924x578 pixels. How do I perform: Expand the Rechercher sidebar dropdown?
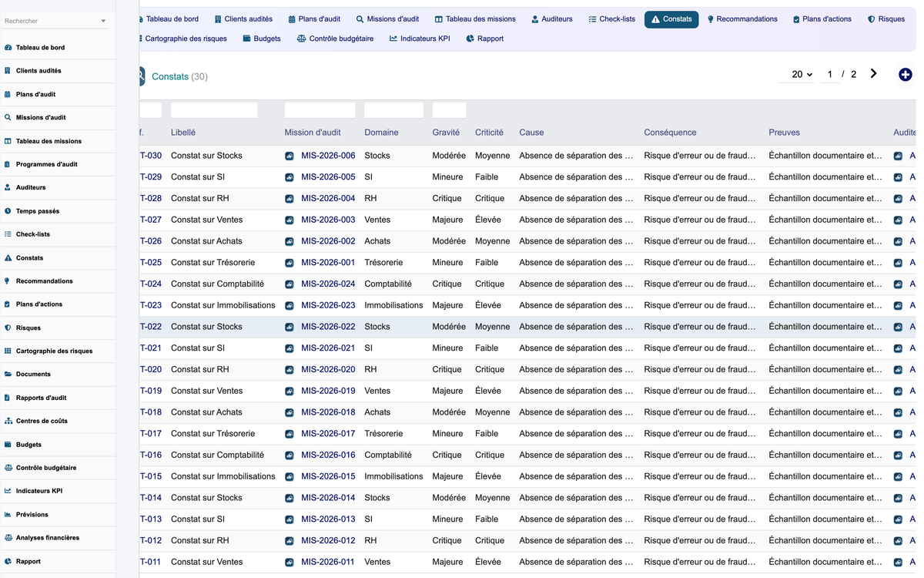tap(103, 21)
